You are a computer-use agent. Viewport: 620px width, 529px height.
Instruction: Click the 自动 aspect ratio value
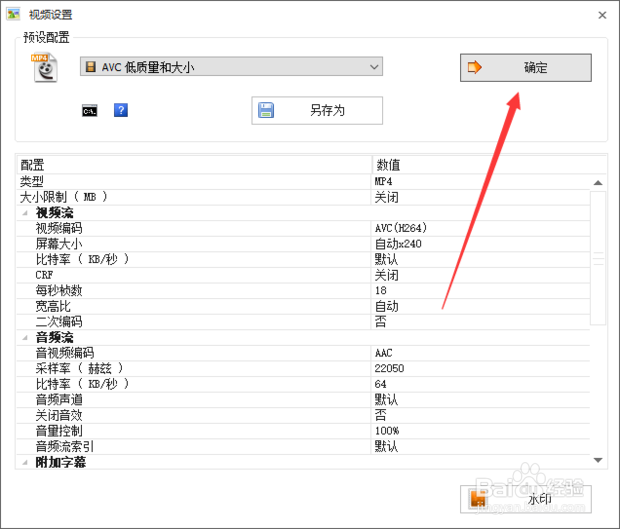(x=386, y=306)
